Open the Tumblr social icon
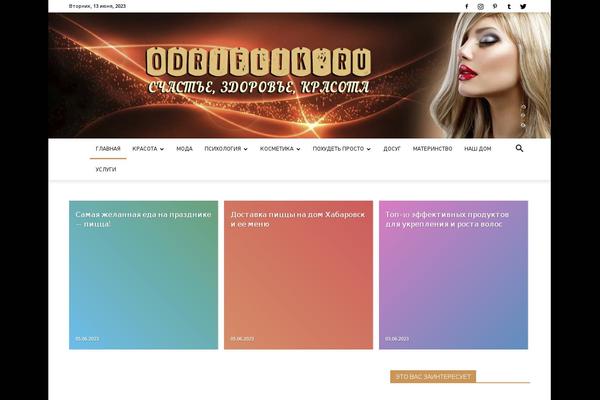 click(x=509, y=7)
